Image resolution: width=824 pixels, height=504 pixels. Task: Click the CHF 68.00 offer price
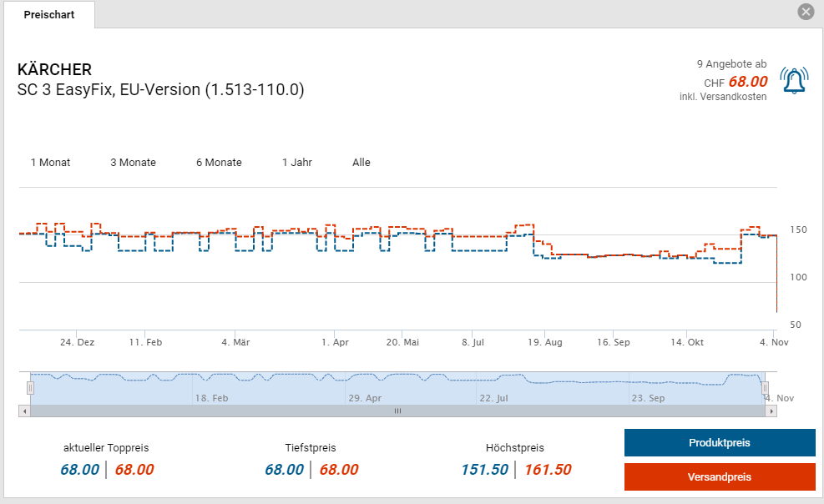[747, 82]
